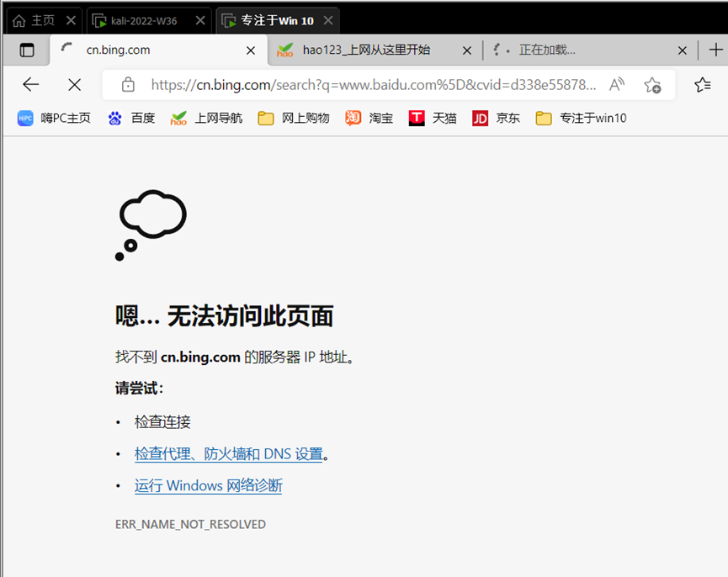This screenshot has height=577, width=728.
Task: Stop loading the current page
Action: click(x=74, y=84)
